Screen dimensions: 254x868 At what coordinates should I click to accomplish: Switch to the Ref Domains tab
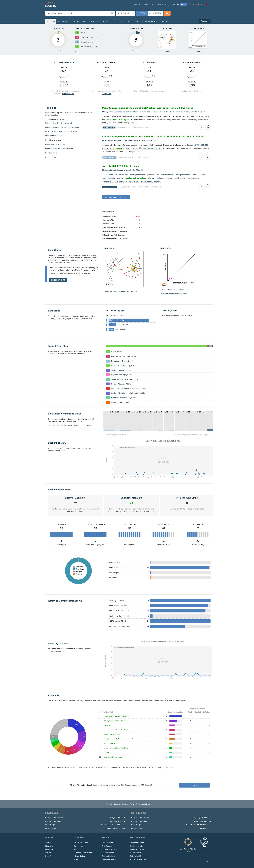point(63,21)
